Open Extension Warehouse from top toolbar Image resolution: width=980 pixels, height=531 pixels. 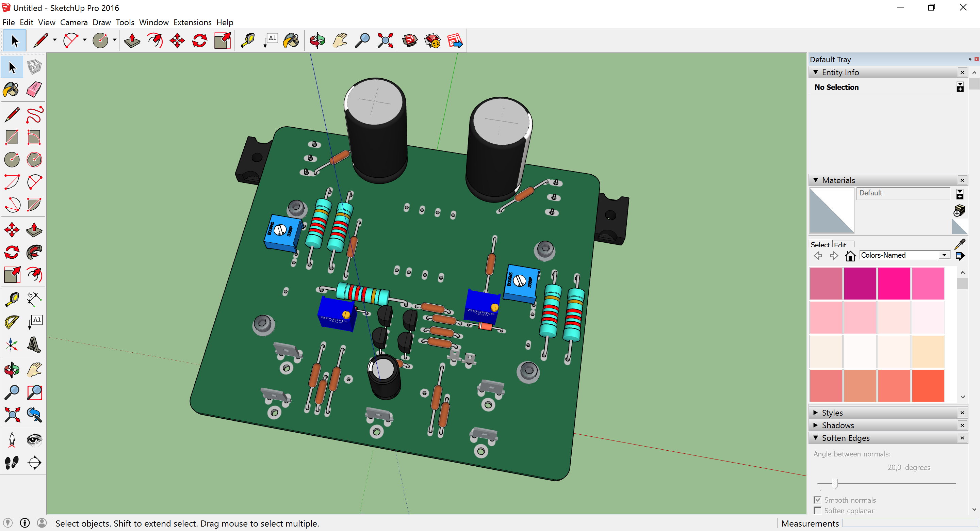[432, 41]
